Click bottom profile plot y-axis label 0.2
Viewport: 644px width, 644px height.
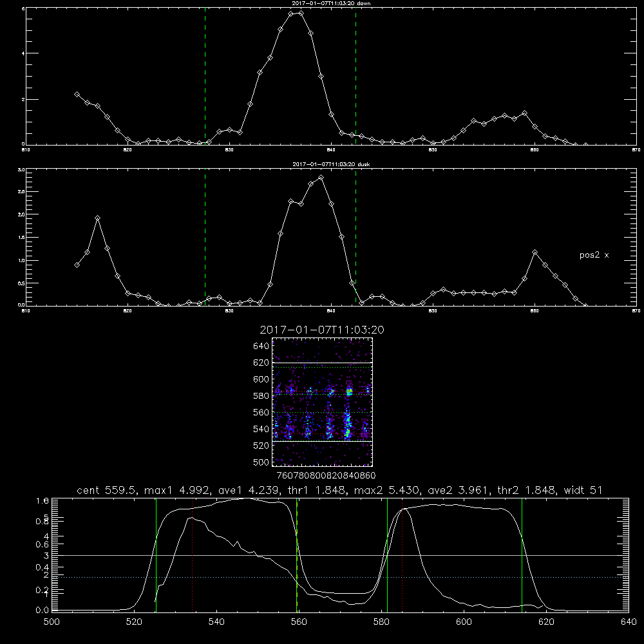pos(43,590)
